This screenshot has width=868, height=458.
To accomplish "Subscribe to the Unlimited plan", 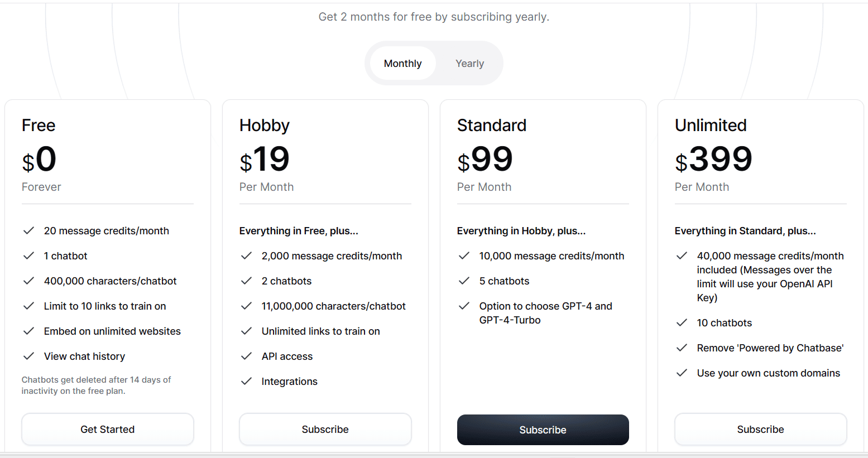I will (761, 430).
